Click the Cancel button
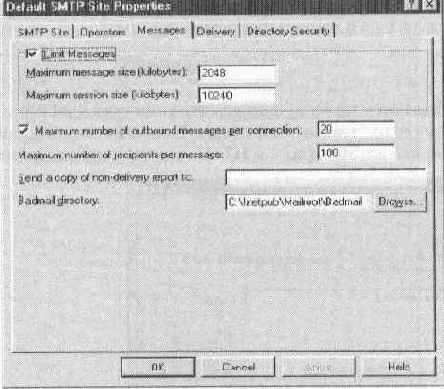 [x=238, y=367]
